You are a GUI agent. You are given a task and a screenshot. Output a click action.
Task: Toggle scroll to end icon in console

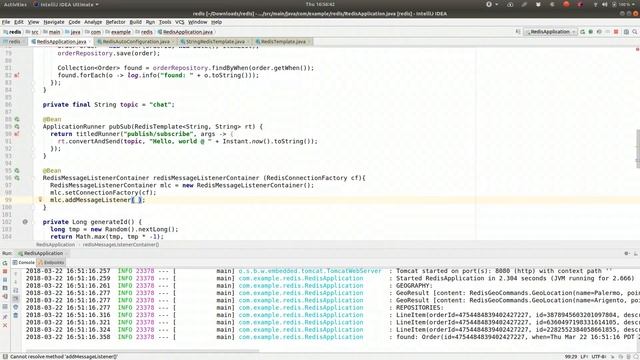click(16, 298)
